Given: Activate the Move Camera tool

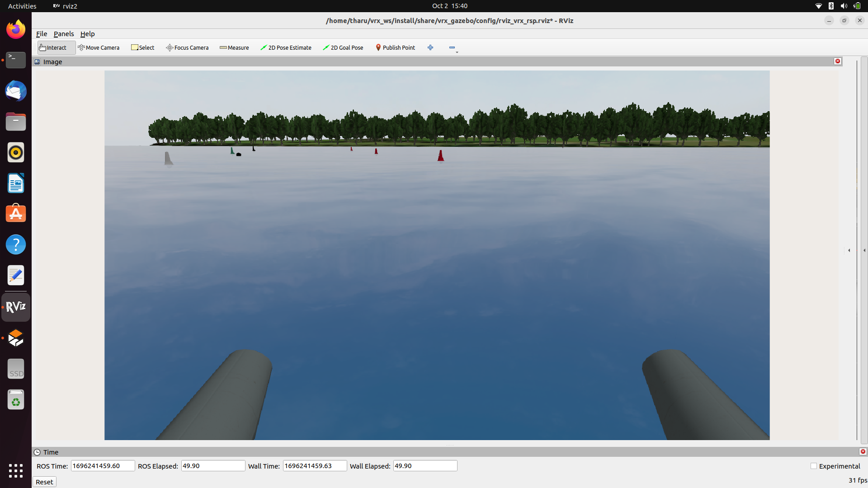Looking at the screenshot, I should pyautogui.click(x=99, y=47).
